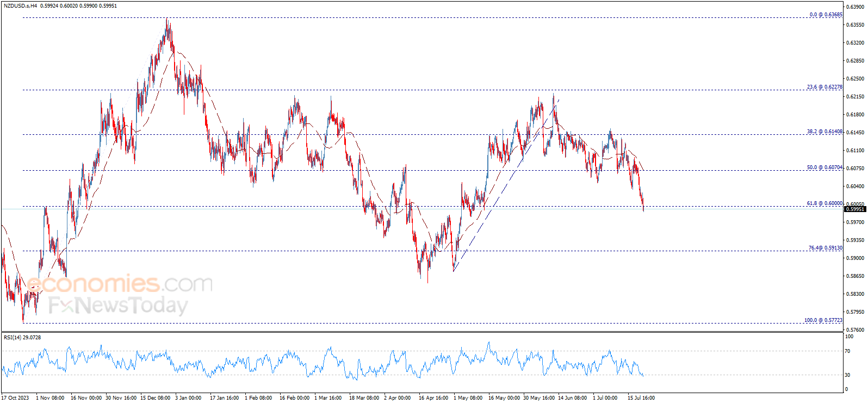Click the 0.57600 price axis value

(855, 330)
